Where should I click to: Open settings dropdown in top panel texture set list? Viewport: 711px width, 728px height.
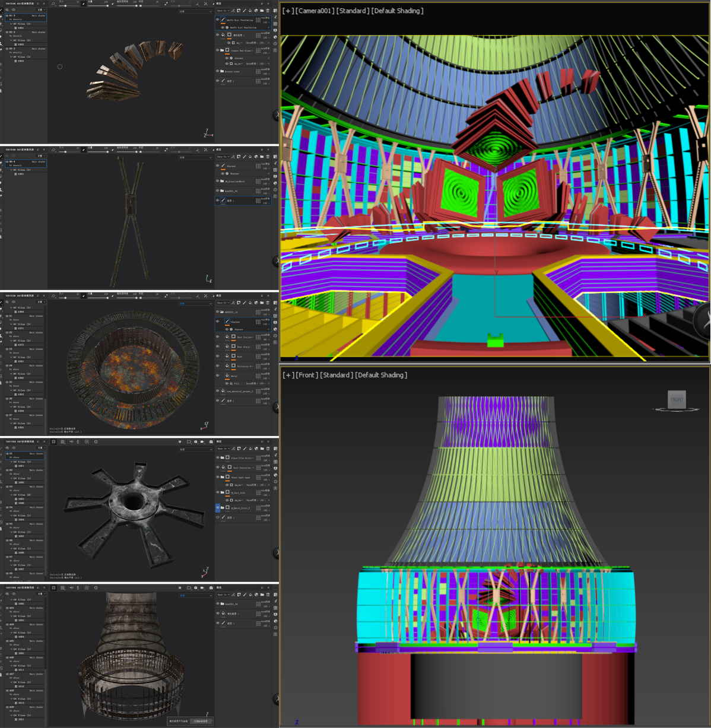(x=41, y=10)
